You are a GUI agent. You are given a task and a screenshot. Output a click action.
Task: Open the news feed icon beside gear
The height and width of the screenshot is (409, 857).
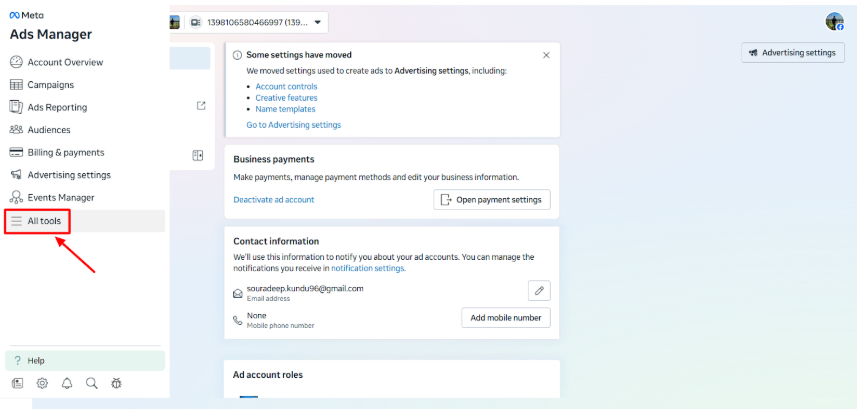point(17,383)
